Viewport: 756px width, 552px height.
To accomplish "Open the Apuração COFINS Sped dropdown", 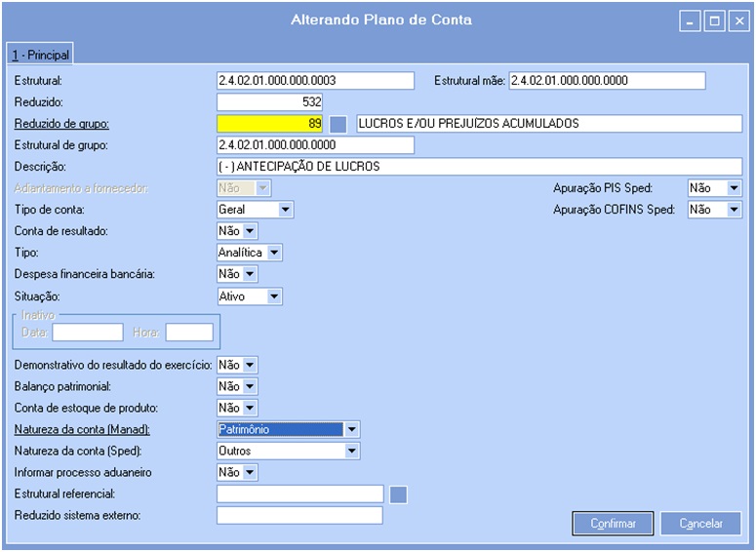I will (x=734, y=210).
